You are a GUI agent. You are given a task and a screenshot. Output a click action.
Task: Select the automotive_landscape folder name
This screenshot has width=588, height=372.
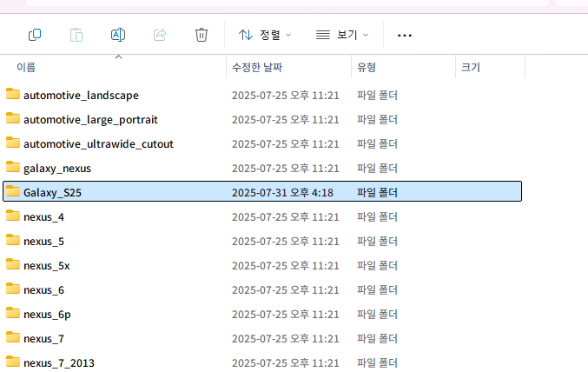pyautogui.click(x=81, y=96)
